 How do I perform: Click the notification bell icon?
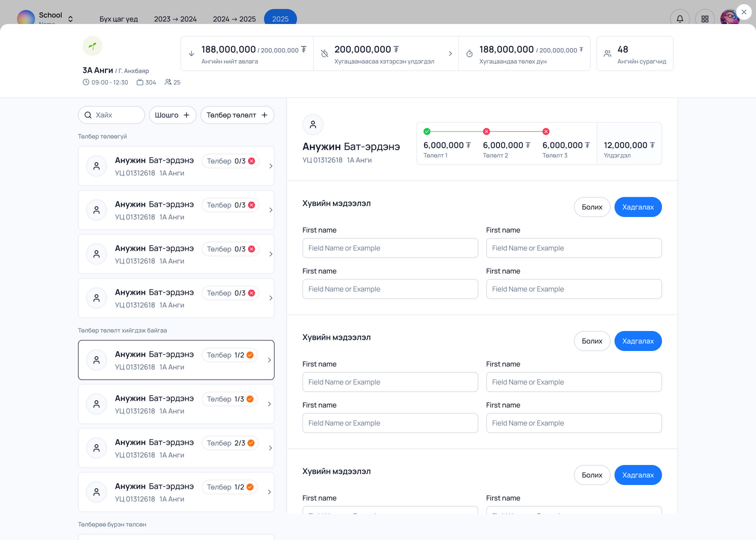point(680,19)
